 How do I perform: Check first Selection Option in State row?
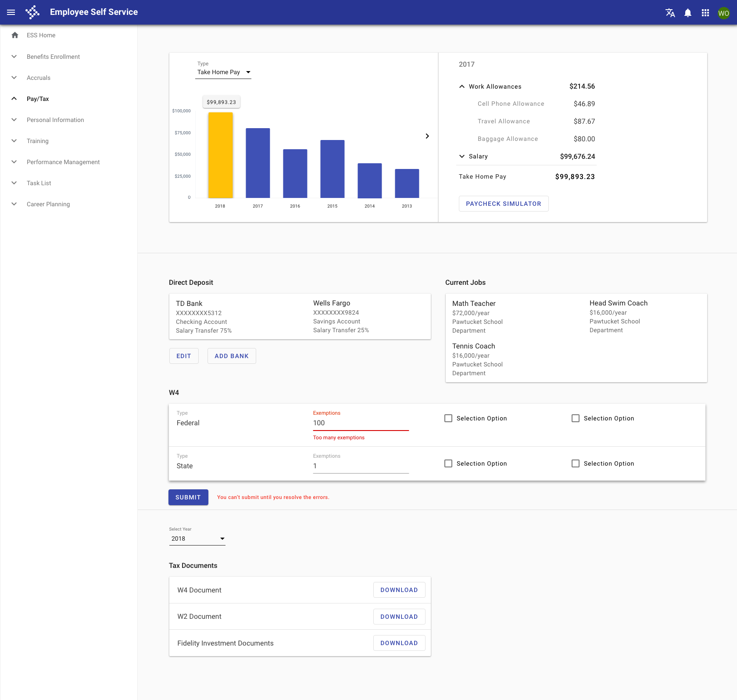click(x=448, y=463)
